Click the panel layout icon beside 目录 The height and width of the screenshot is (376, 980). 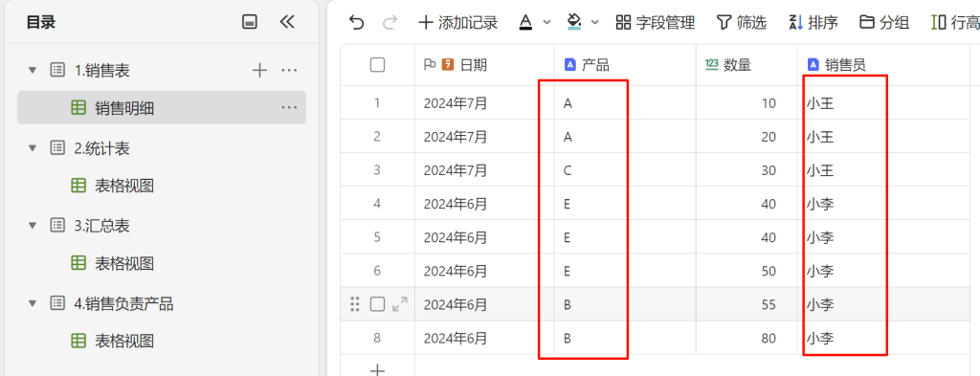click(250, 23)
